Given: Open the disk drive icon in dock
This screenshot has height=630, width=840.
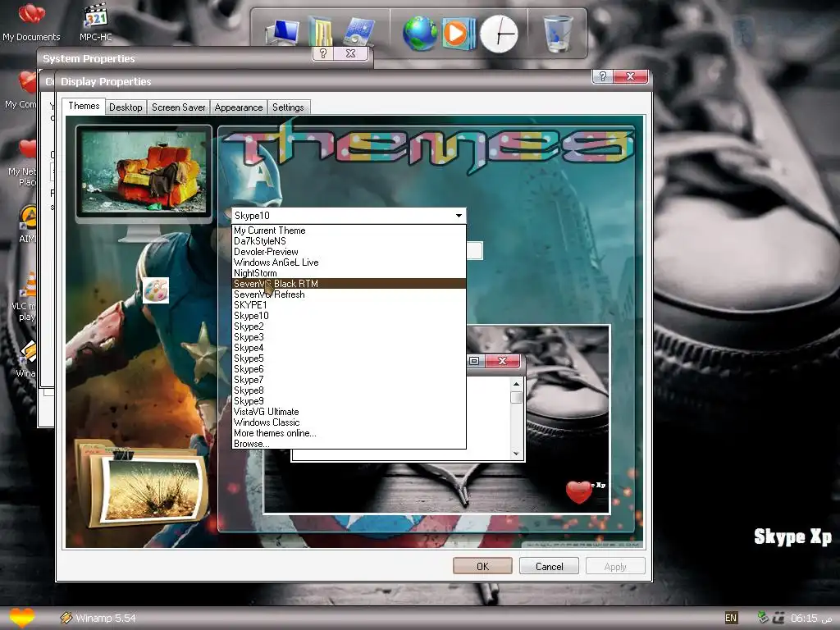Looking at the screenshot, I should point(358,31).
